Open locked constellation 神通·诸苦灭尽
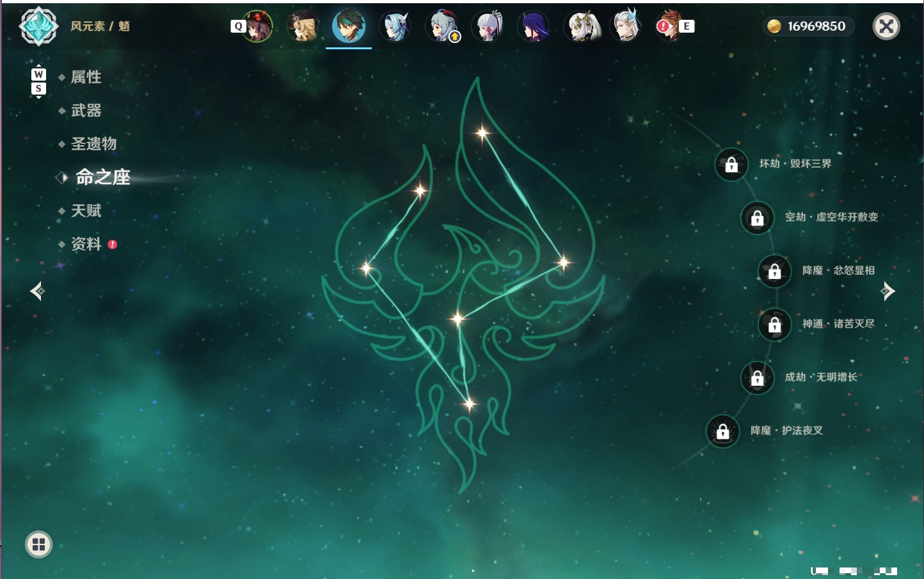The width and height of the screenshot is (924, 579). pos(775,324)
